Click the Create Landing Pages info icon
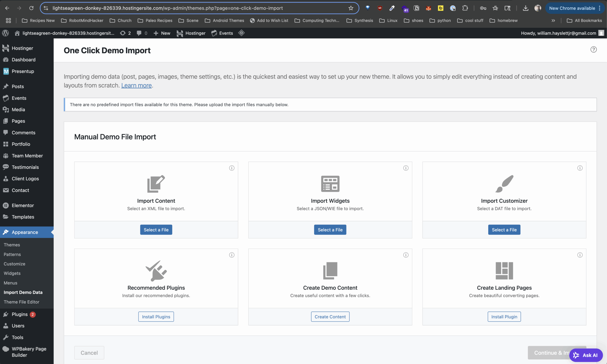 [580, 255]
